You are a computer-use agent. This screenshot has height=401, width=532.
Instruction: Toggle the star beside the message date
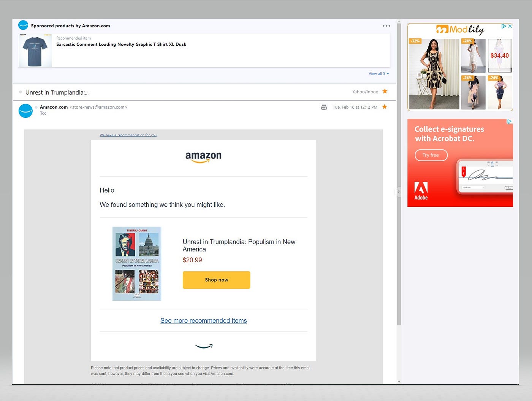pyautogui.click(x=385, y=107)
